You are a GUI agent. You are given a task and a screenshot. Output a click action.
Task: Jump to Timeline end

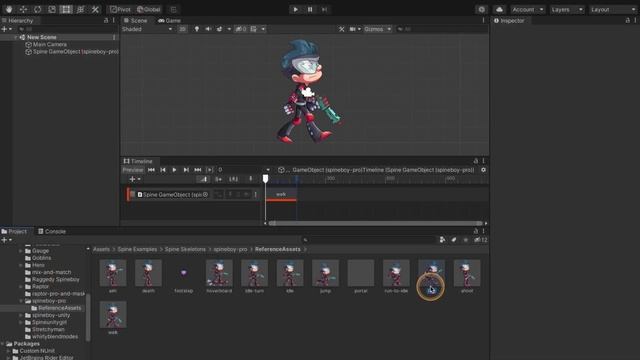coord(198,170)
